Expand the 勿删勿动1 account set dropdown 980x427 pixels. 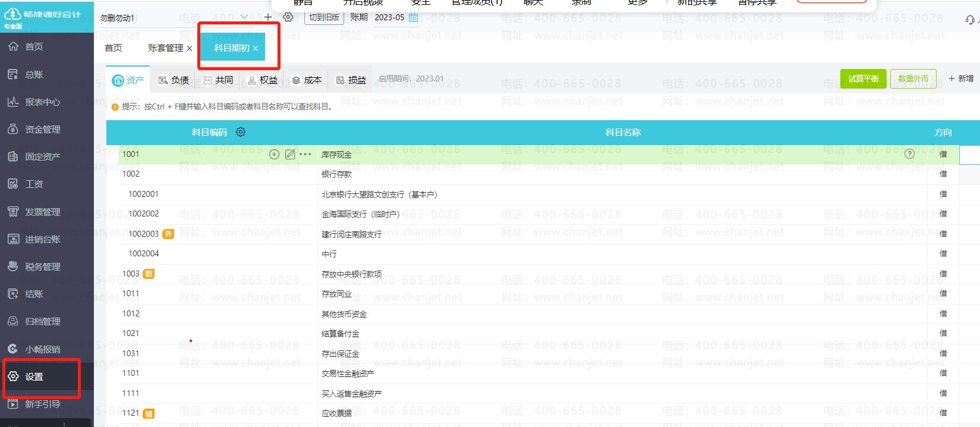[244, 17]
